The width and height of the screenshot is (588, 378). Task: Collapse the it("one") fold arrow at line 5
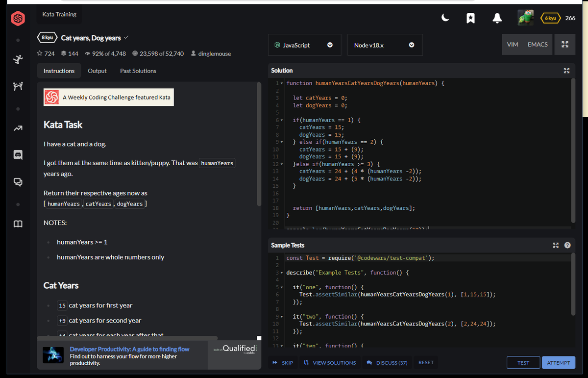(x=281, y=287)
